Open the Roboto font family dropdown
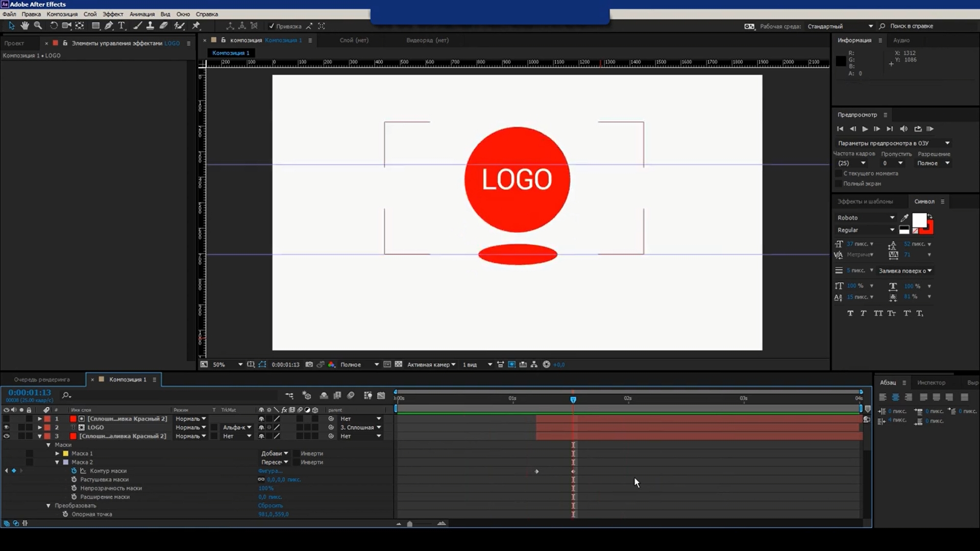Screen dimensions: 980x551 (x=892, y=218)
